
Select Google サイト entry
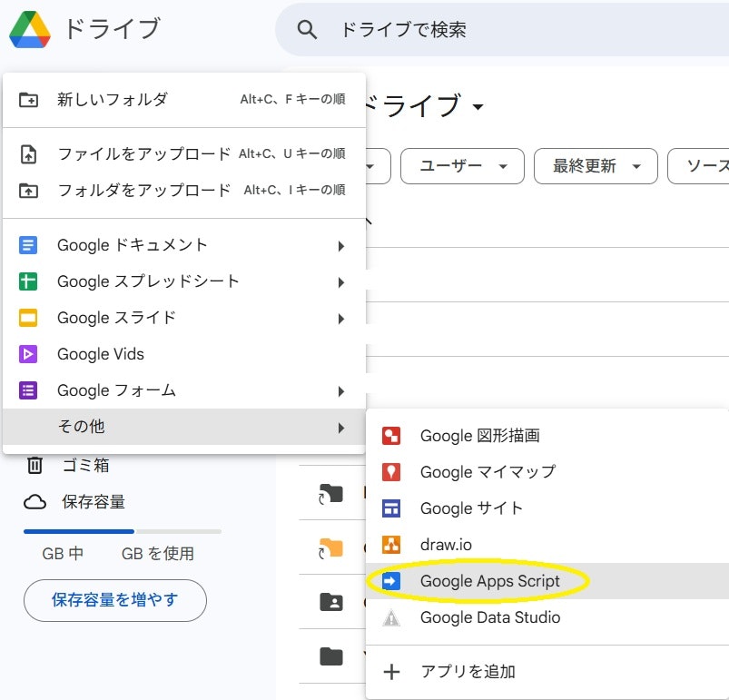pos(547,508)
